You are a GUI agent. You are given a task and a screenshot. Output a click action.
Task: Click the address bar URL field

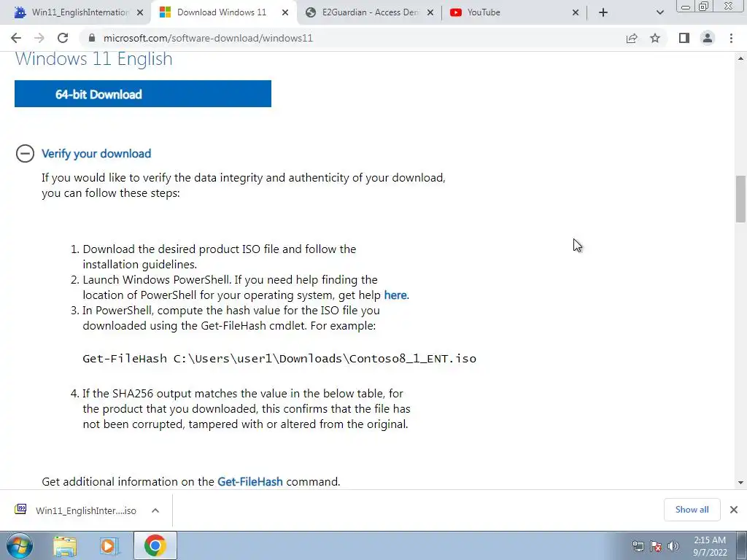coord(352,38)
